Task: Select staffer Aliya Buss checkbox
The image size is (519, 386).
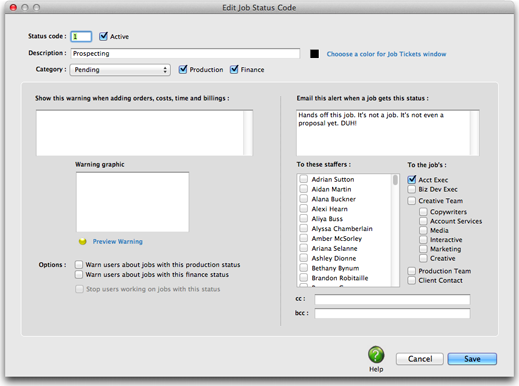Action: point(303,219)
